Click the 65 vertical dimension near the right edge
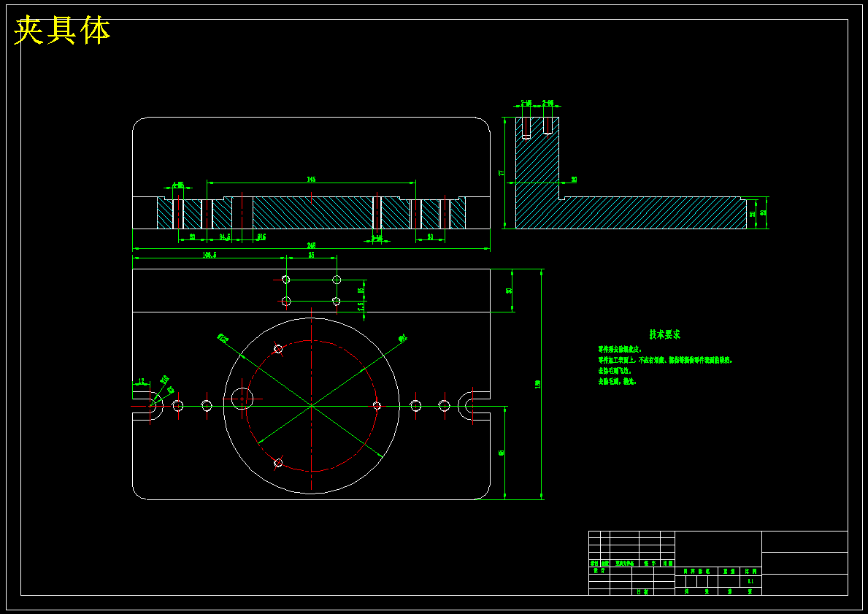This screenshot has width=868, height=614. [x=502, y=453]
